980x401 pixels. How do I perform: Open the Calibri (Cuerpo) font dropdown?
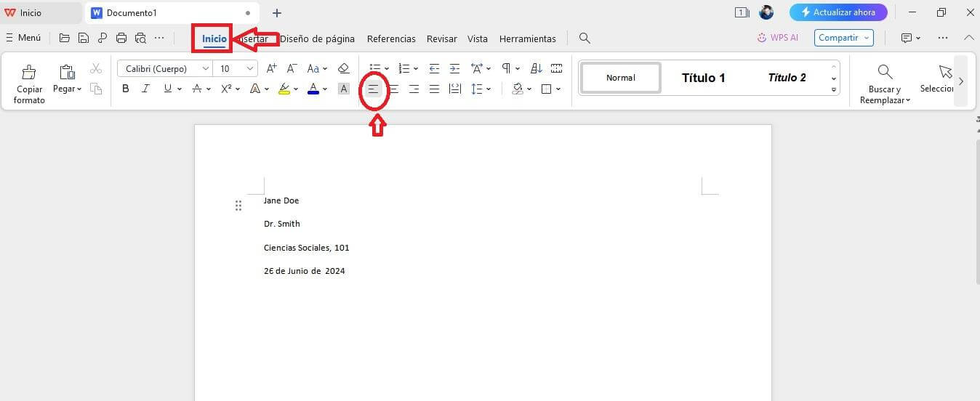coord(206,68)
